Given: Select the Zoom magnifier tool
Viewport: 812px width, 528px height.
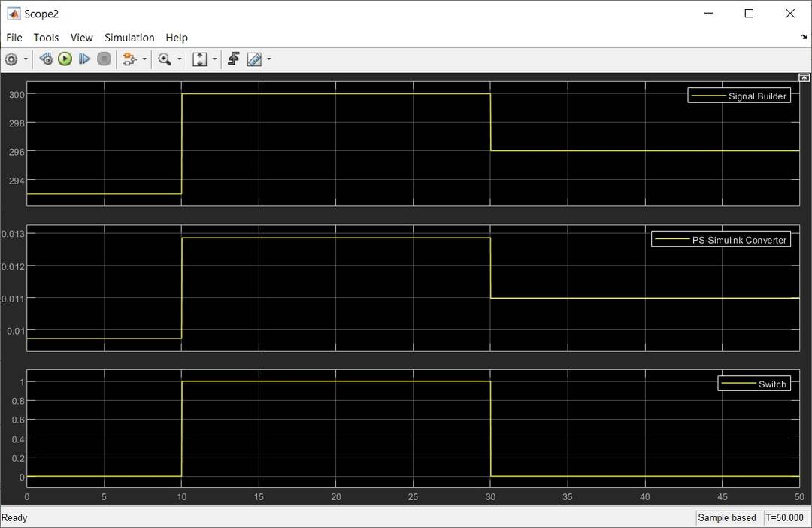Looking at the screenshot, I should (x=163, y=59).
